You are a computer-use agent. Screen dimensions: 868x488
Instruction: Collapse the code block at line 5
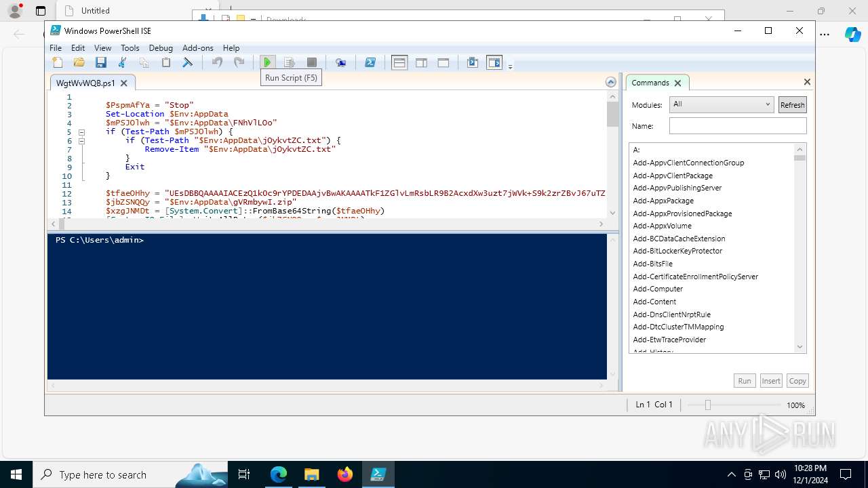[x=81, y=132]
